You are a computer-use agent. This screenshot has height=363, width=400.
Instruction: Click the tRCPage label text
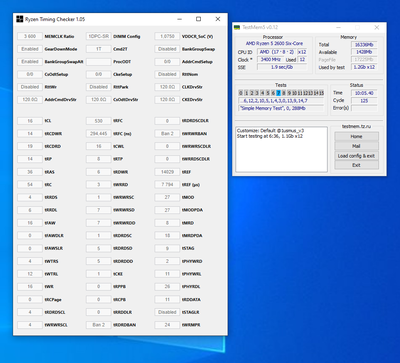point(53,300)
